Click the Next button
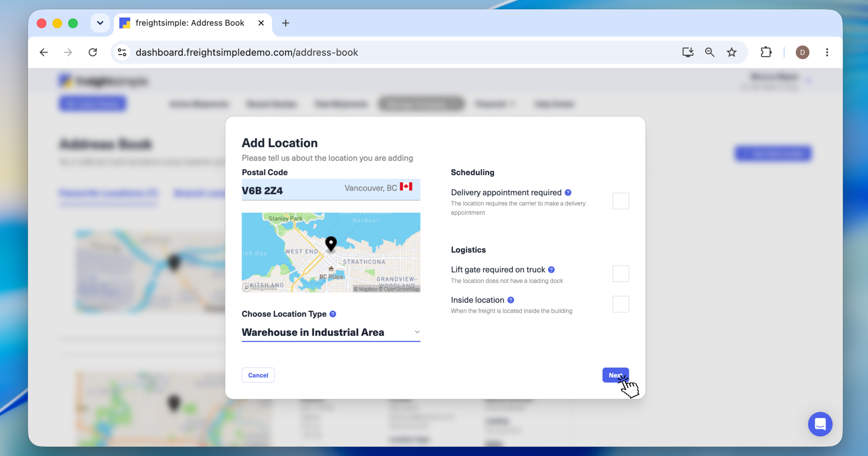 [x=616, y=375]
